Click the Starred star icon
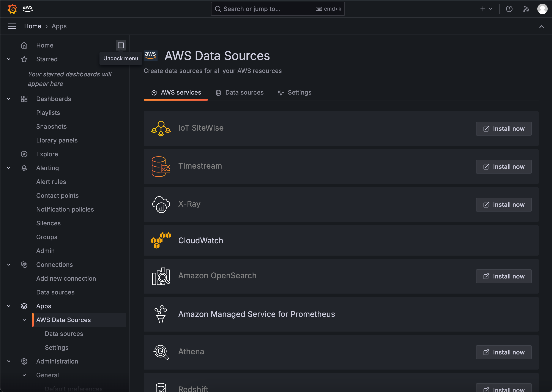The height and width of the screenshot is (392, 552). pyautogui.click(x=24, y=59)
